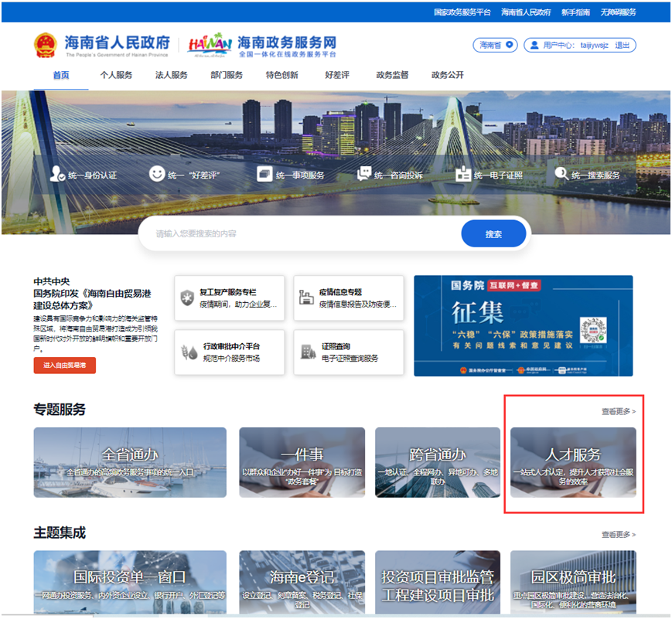Image resolution: width=672 pixels, height=619 pixels.
Task: Open the 跨省通办 service card
Action: pos(438,462)
